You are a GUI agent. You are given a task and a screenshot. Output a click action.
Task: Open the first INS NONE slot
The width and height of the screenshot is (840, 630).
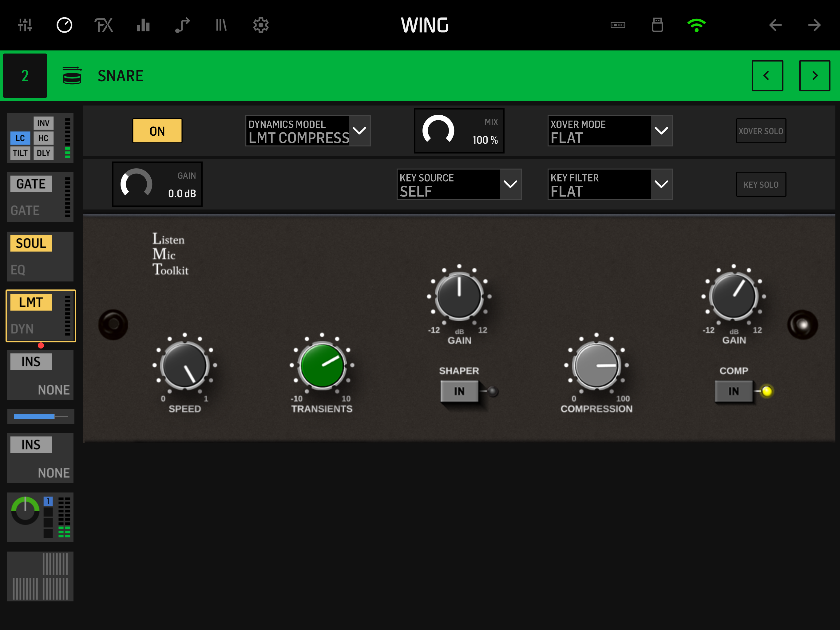[40, 375]
